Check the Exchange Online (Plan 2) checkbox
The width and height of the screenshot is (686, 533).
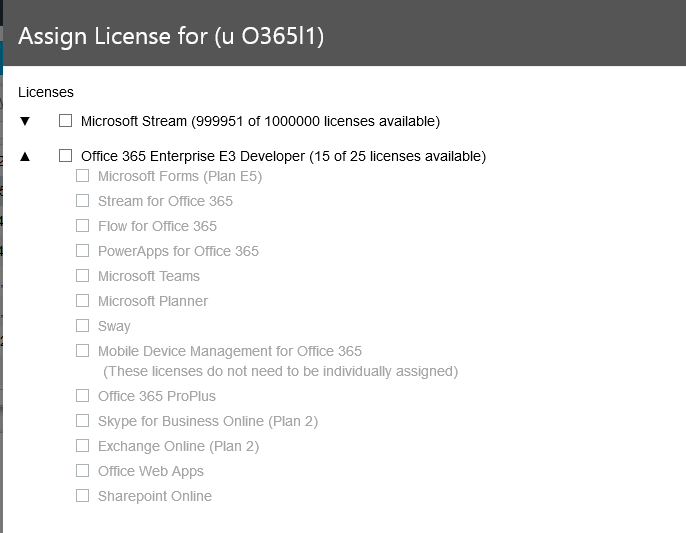coord(82,445)
